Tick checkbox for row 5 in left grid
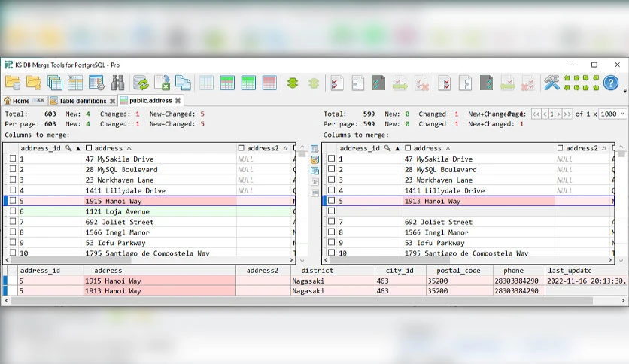Image resolution: width=629 pixels, height=364 pixels. pyautogui.click(x=13, y=201)
